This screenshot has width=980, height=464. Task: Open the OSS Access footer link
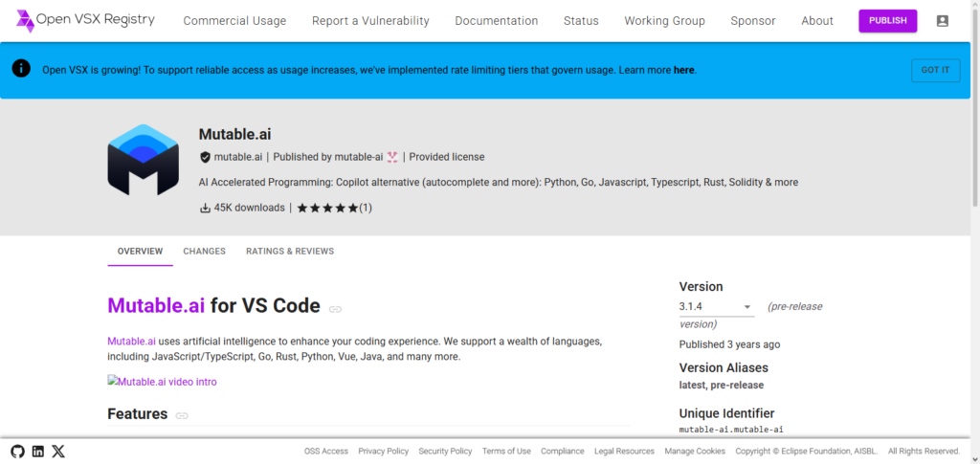click(326, 451)
